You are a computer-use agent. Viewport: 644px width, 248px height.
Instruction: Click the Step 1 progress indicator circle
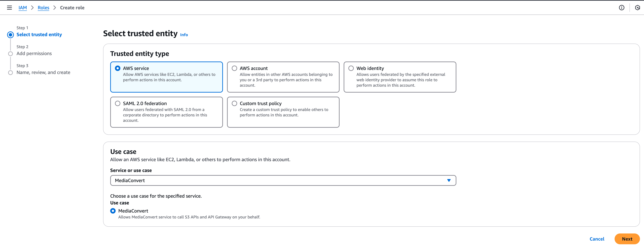pyautogui.click(x=10, y=35)
